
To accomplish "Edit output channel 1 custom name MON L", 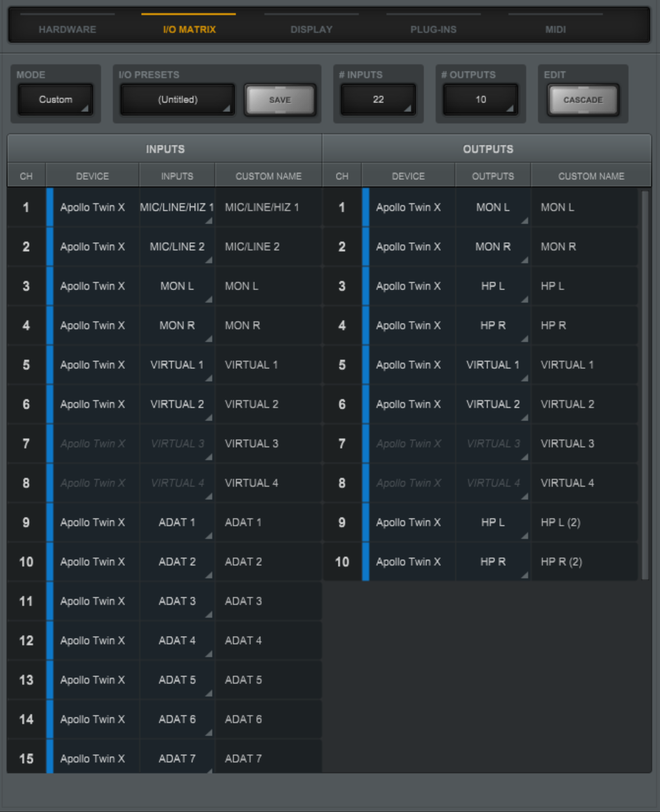I will 585,207.
